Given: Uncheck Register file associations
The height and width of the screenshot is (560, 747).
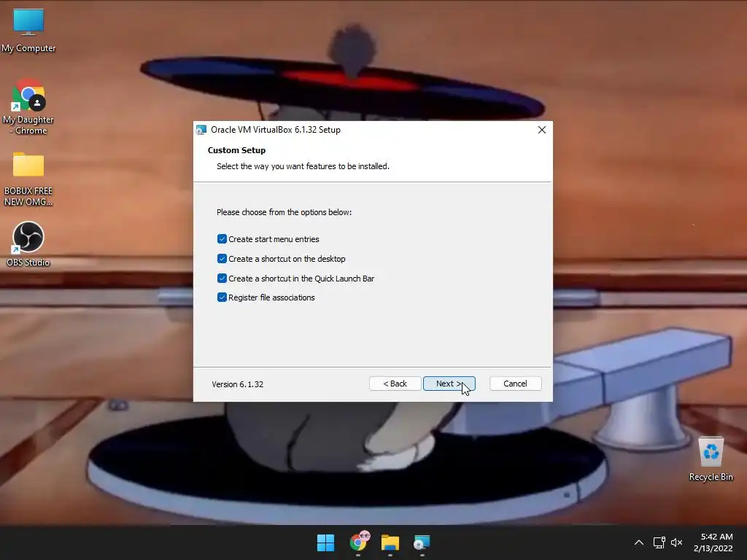Looking at the screenshot, I should click(x=222, y=297).
